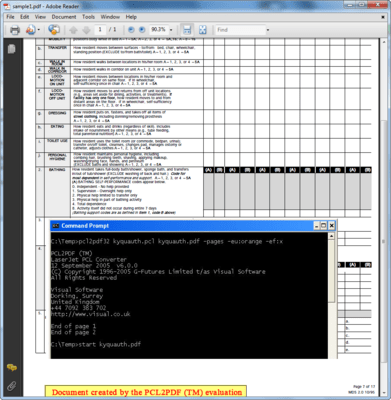391x400 pixels.
Task: Click the Command Prompt vertical scrollbar thumb
Action: pos(331,271)
